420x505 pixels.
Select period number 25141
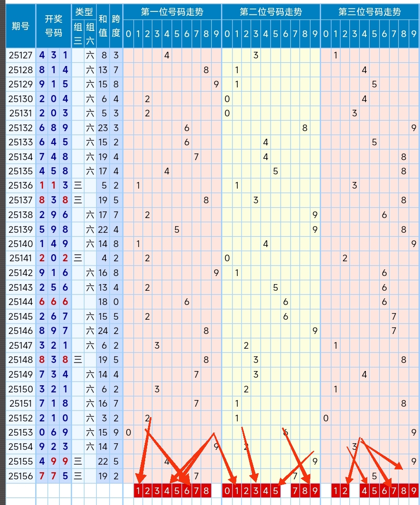pyautogui.click(x=20, y=258)
